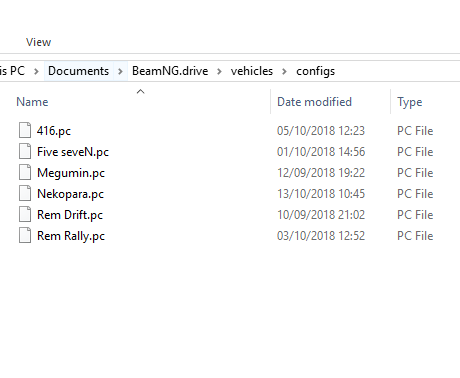Open the vehicles breadcrumb folder

click(252, 71)
